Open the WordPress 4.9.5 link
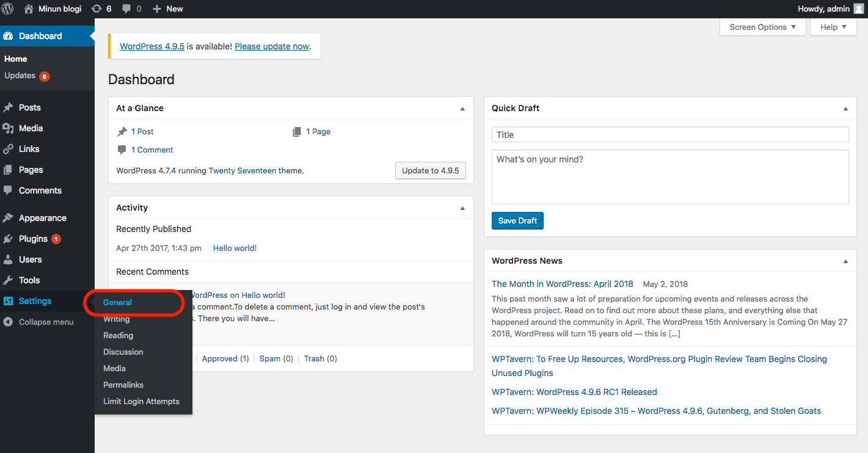 pos(152,46)
